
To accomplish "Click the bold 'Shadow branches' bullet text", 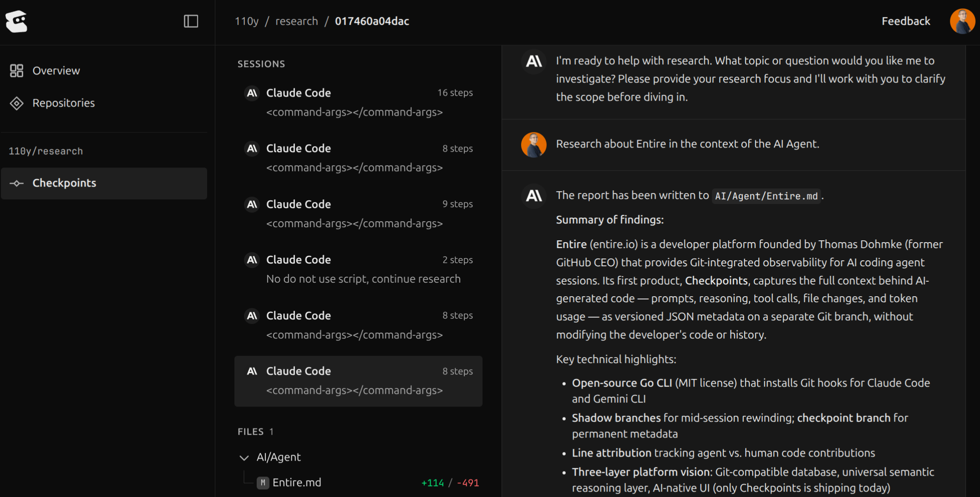I will [x=616, y=418].
